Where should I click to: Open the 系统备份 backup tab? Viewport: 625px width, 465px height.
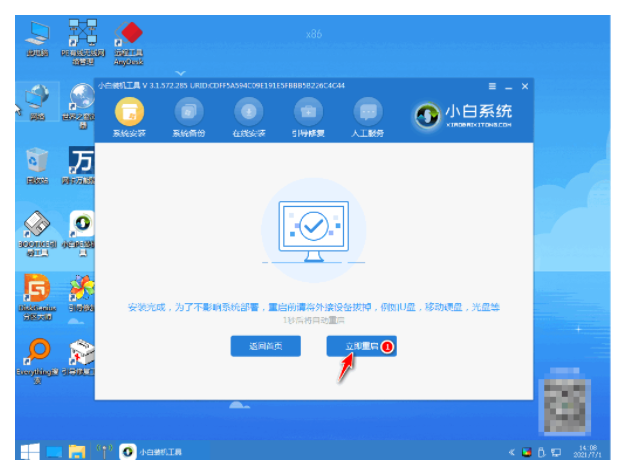pyautogui.click(x=187, y=118)
